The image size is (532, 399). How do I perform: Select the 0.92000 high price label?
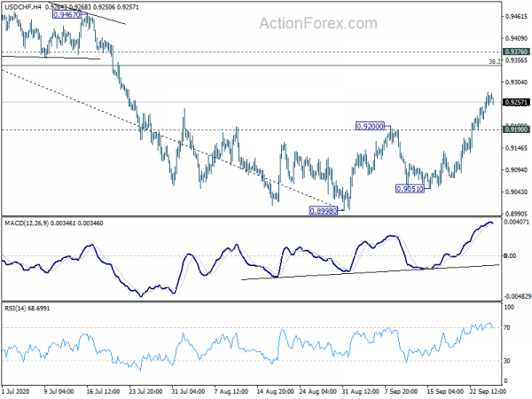370,126
